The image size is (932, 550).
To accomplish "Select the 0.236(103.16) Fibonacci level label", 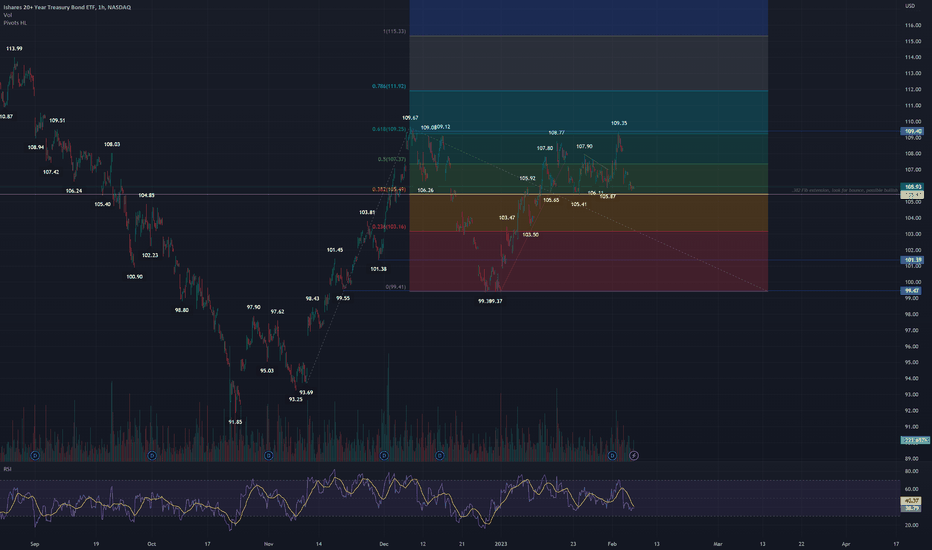I will 389,227.
